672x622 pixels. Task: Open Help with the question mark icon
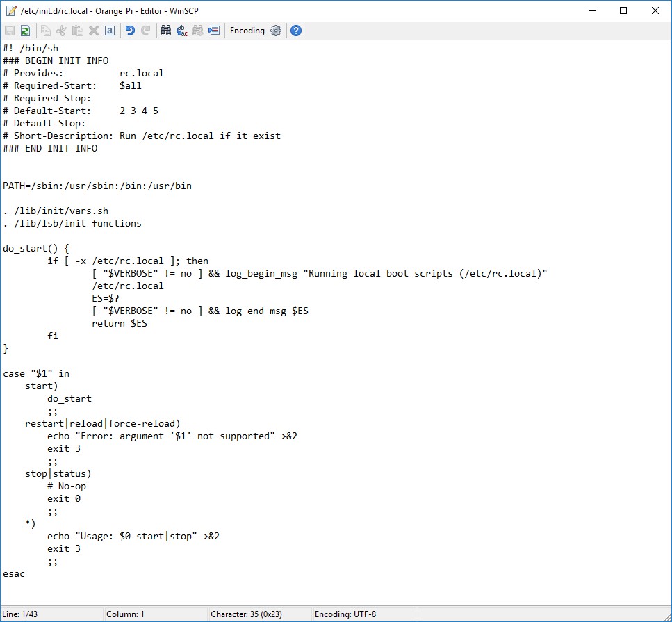[x=296, y=31]
